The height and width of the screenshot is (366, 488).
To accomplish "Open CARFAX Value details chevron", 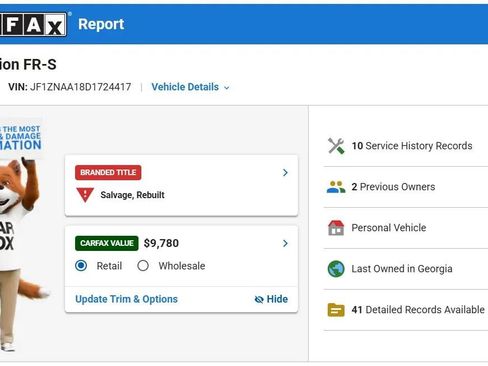I will pos(285,243).
